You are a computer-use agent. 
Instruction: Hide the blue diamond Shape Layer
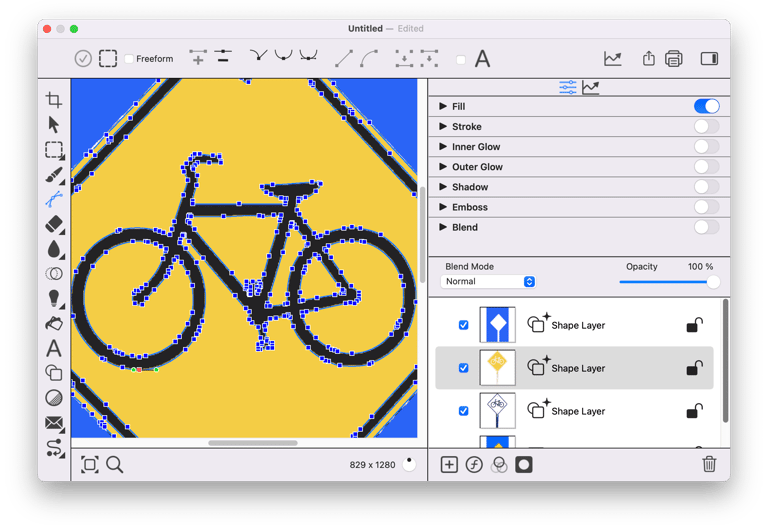point(463,325)
